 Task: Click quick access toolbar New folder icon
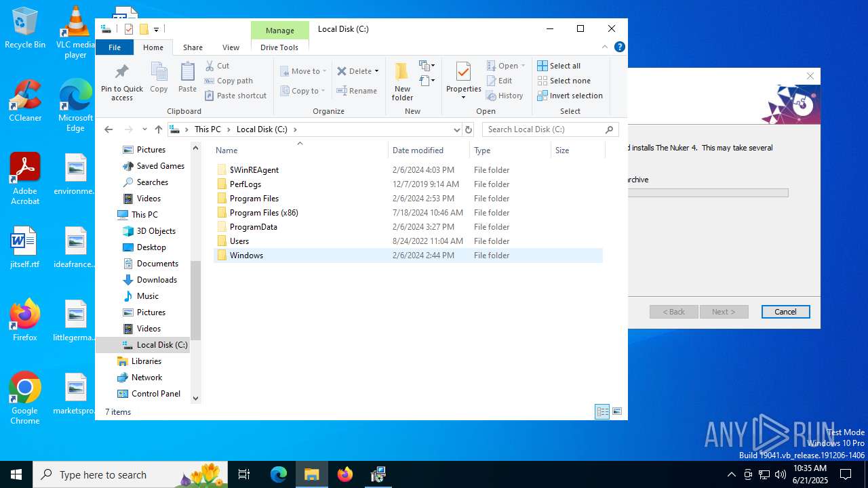[x=144, y=29]
